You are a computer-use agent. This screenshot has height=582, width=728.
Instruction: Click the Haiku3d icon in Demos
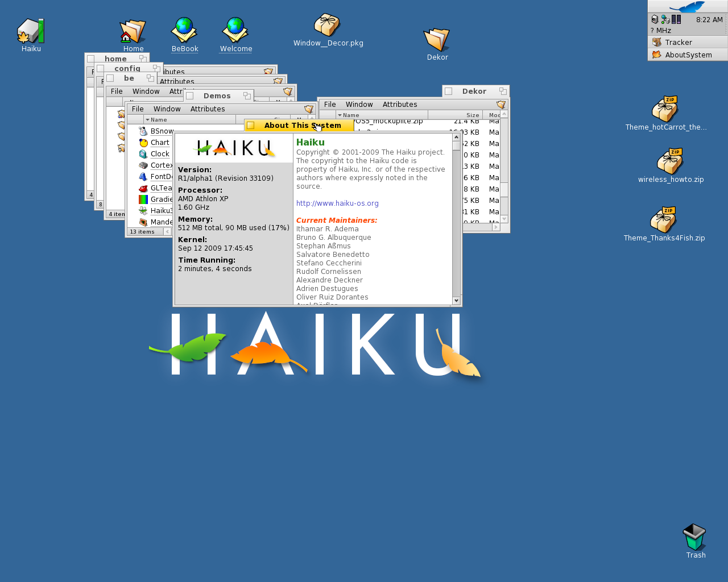143,211
